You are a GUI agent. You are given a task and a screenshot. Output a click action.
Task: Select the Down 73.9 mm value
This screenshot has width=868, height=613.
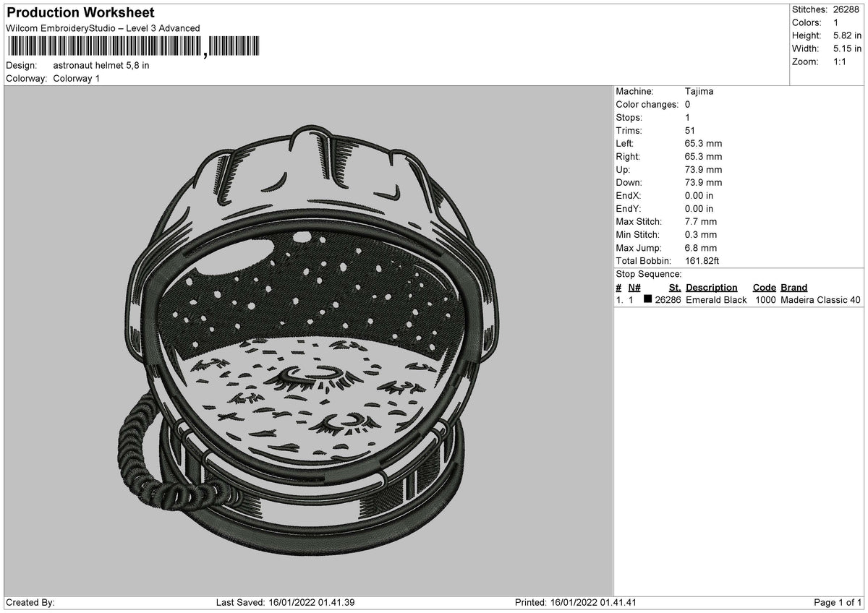tap(703, 183)
